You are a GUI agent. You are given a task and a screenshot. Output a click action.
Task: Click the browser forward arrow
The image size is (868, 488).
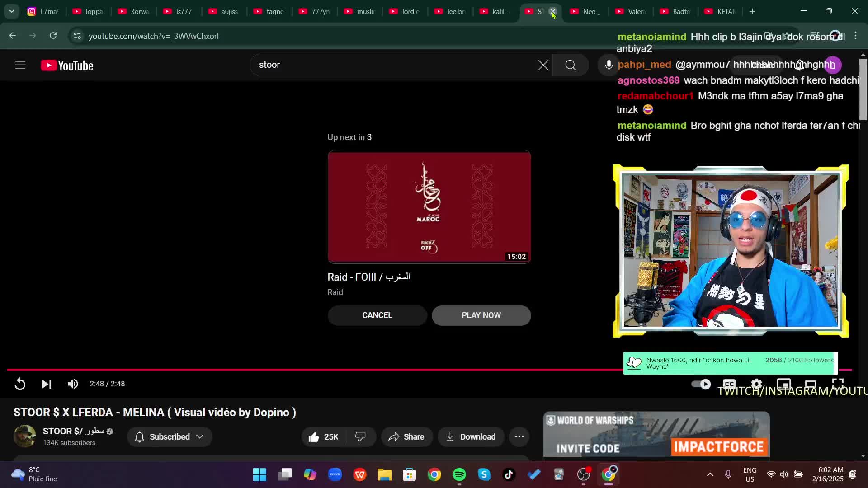click(x=33, y=36)
